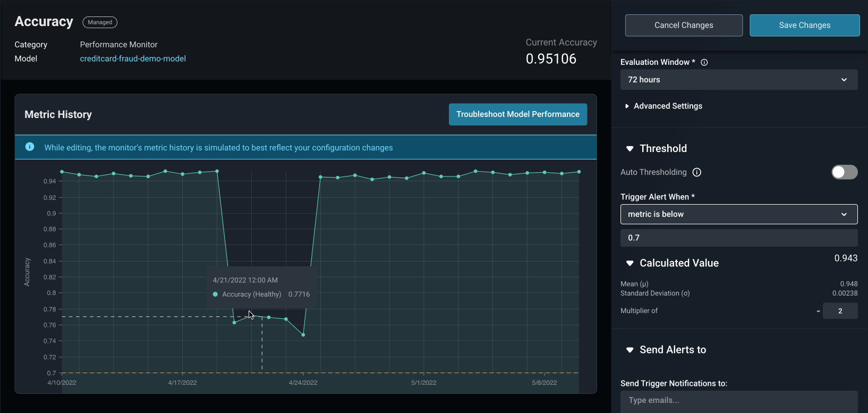
Task: Open the creditcard-fraud-demo-model link
Action: 133,58
